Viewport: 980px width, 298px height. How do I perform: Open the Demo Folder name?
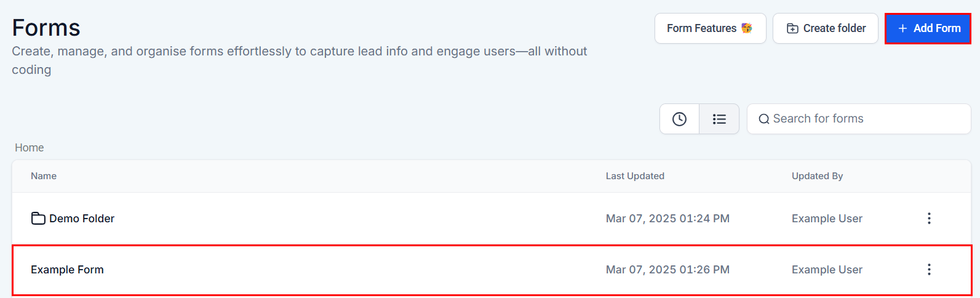(x=82, y=219)
